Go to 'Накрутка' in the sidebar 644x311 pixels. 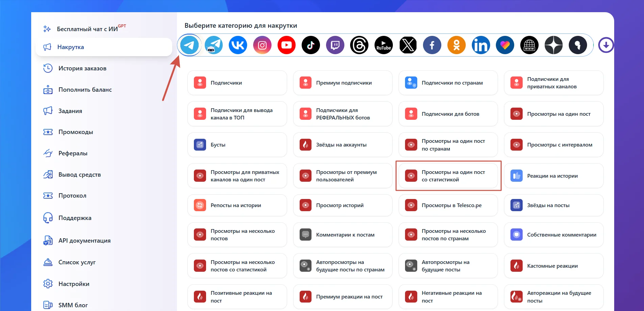click(104, 47)
